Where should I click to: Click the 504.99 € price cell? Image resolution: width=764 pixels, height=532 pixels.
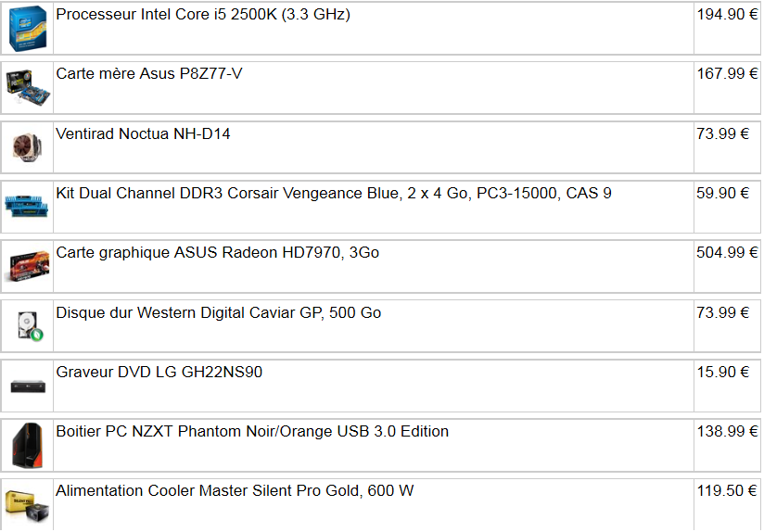point(727,253)
